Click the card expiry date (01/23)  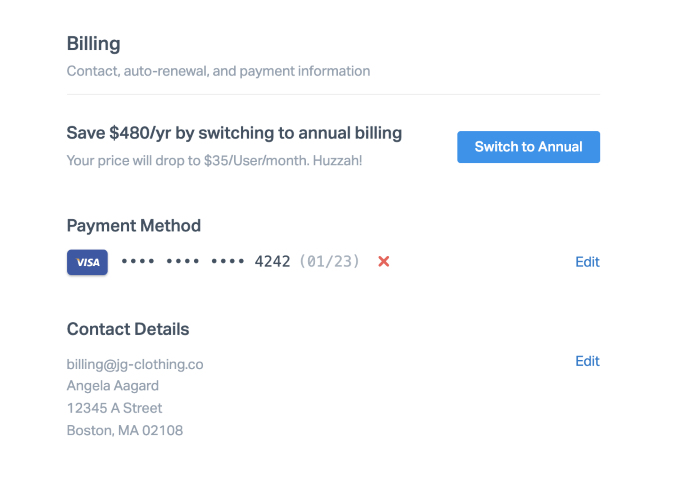pyautogui.click(x=329, y=262)
